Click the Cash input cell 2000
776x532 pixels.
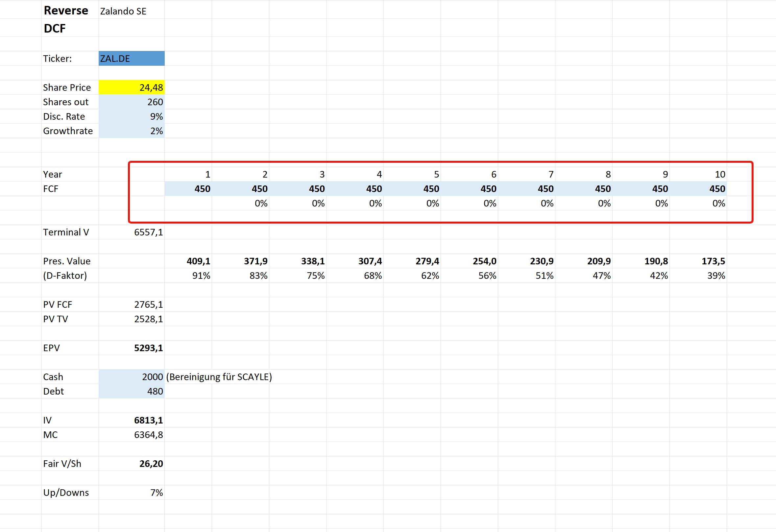131,377
